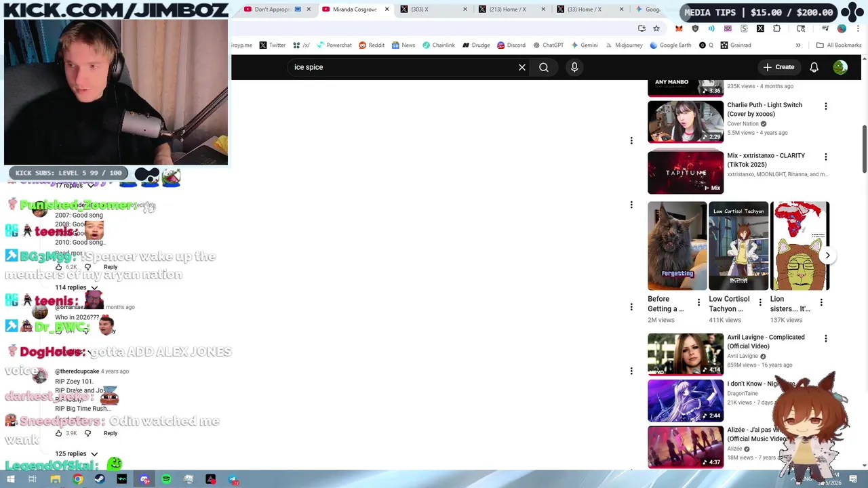
Task: Click the page vertical scrollbar thumb
Action: point(864,149)
